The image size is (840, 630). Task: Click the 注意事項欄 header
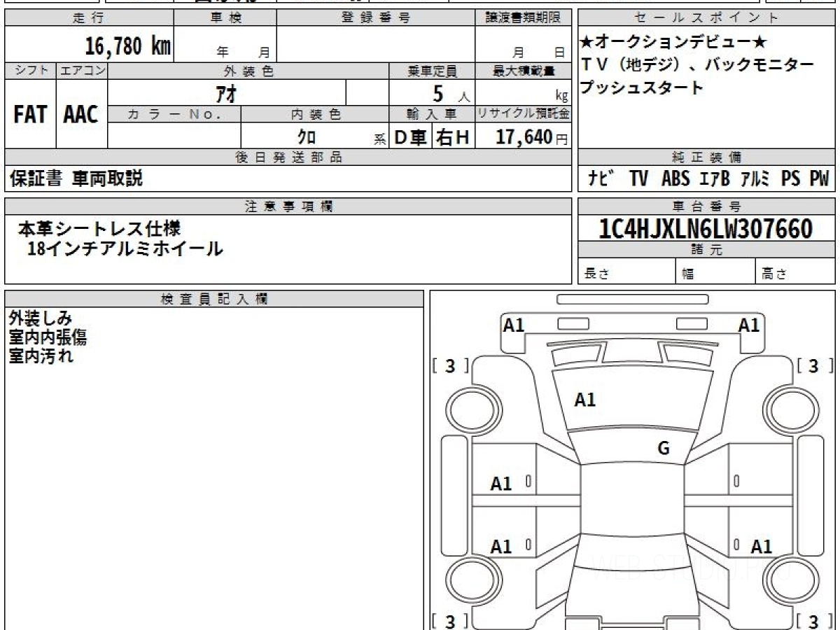[288, 206]
